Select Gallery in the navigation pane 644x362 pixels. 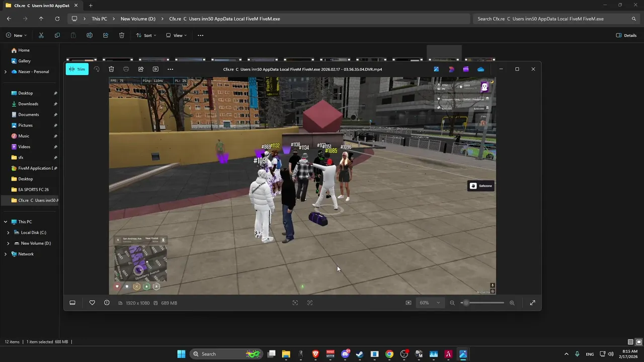[x=24, y=61]
